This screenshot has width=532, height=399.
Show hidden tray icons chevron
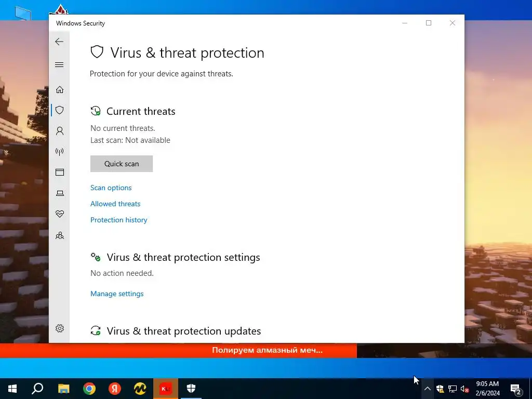pyautogui.click(x=428, y=389)
